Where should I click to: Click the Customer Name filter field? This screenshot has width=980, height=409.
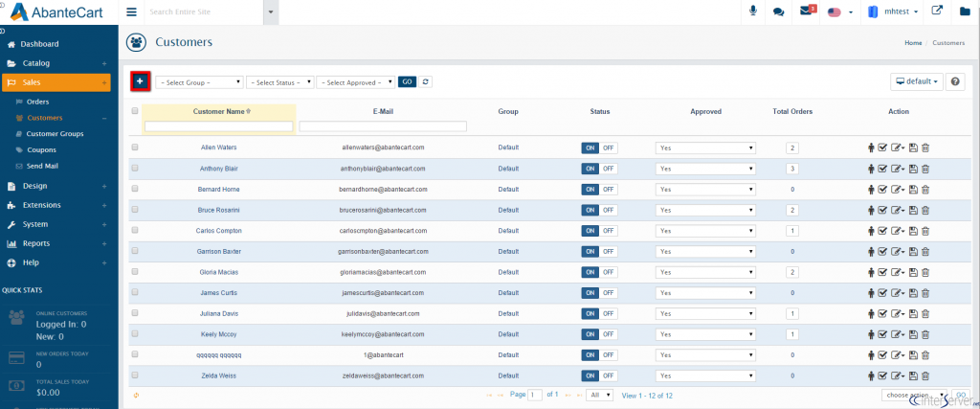click(x=219, y=126)
